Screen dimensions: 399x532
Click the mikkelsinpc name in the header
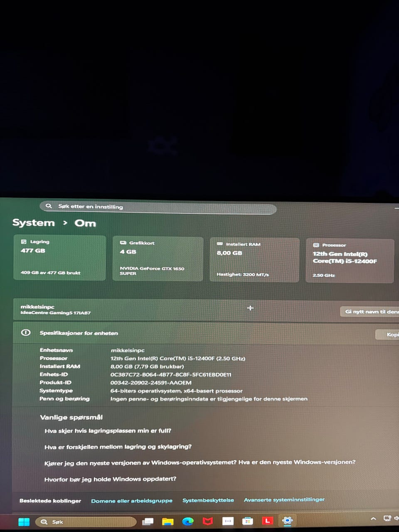tap(37, 307)
